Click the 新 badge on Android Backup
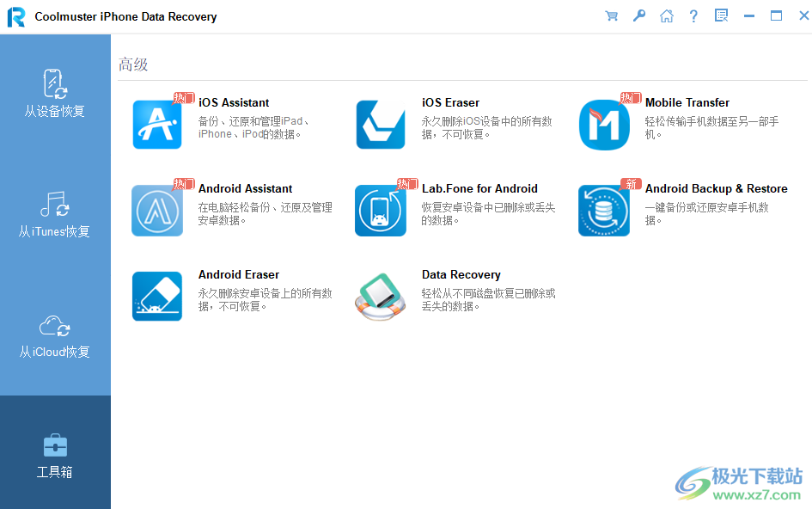The image size is (812, 509). click(631, 184)
